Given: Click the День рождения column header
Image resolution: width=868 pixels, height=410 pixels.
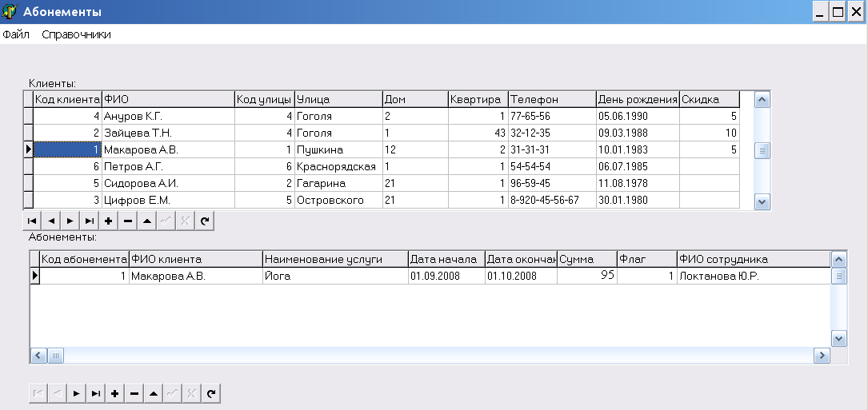Looking at the screenshot, I should pyautogui.click(x=638, y=100).
